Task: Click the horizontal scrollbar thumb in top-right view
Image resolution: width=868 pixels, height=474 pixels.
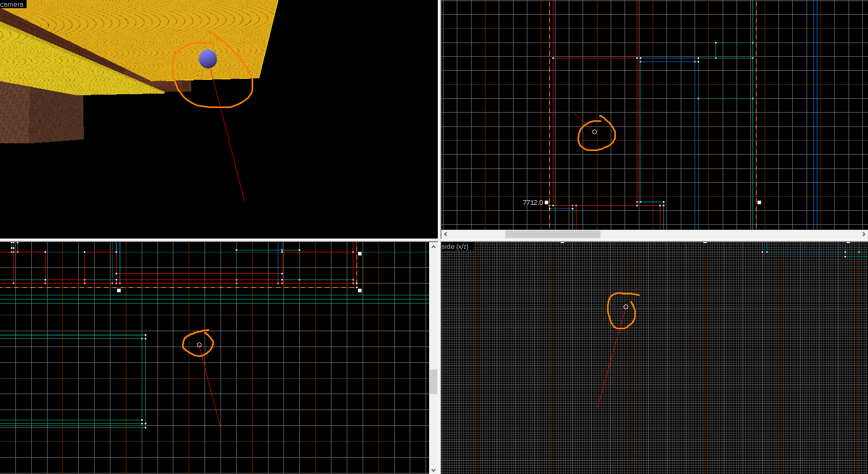Action: pyautogui.click(x=552, y=234)
